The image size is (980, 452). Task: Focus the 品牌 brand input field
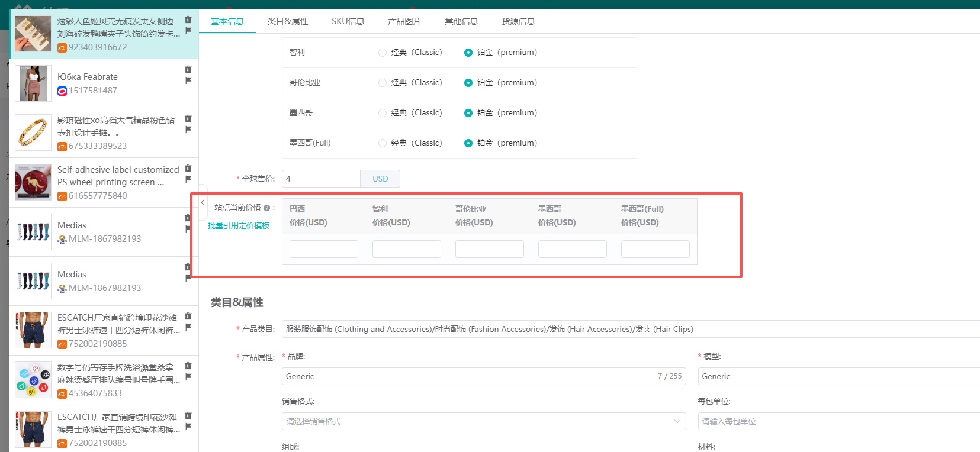[484, 376]
